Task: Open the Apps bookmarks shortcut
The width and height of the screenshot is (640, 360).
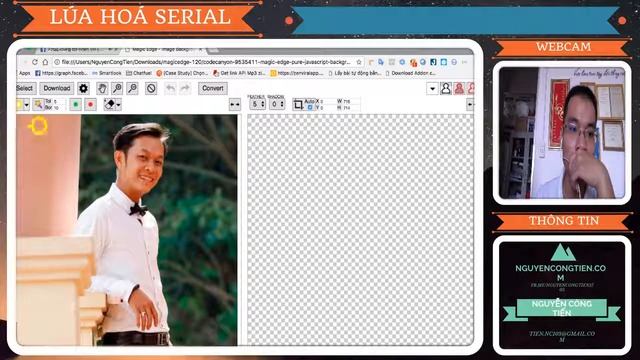Action: (24, 73)
